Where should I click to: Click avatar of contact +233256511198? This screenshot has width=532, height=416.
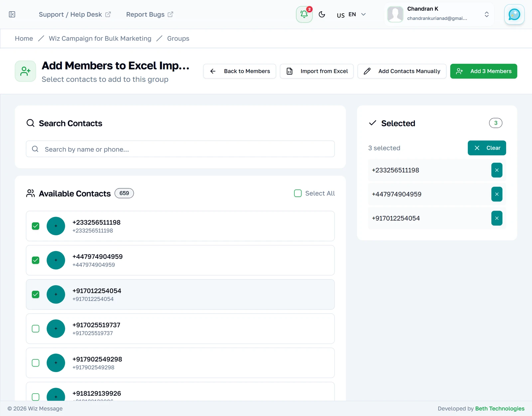coord(56,226)
